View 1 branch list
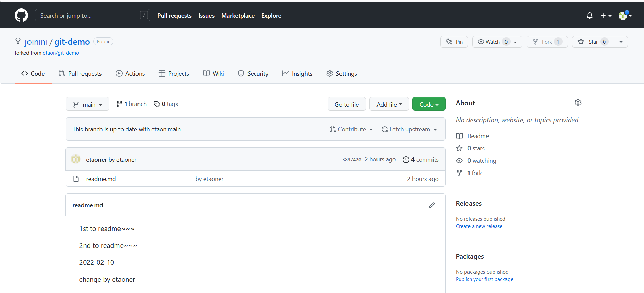The height and width of the screenshot is (293, 644). tap(132, 104)
